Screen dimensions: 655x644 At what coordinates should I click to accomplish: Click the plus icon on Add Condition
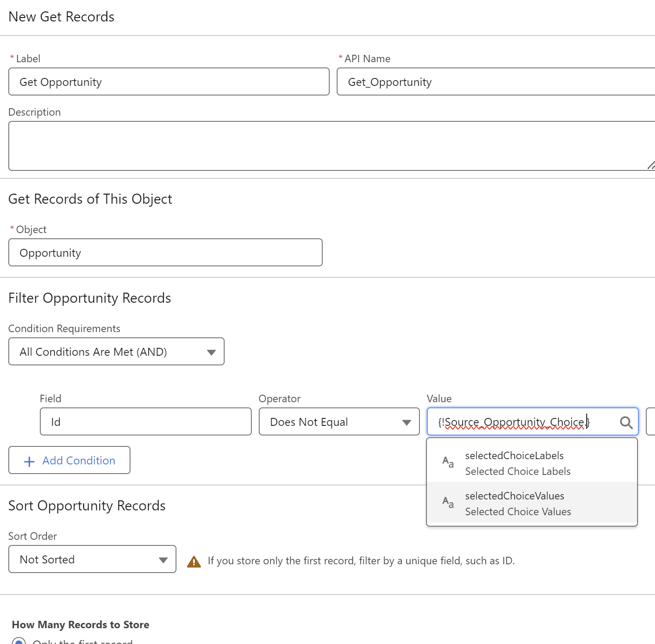(29, 461)
